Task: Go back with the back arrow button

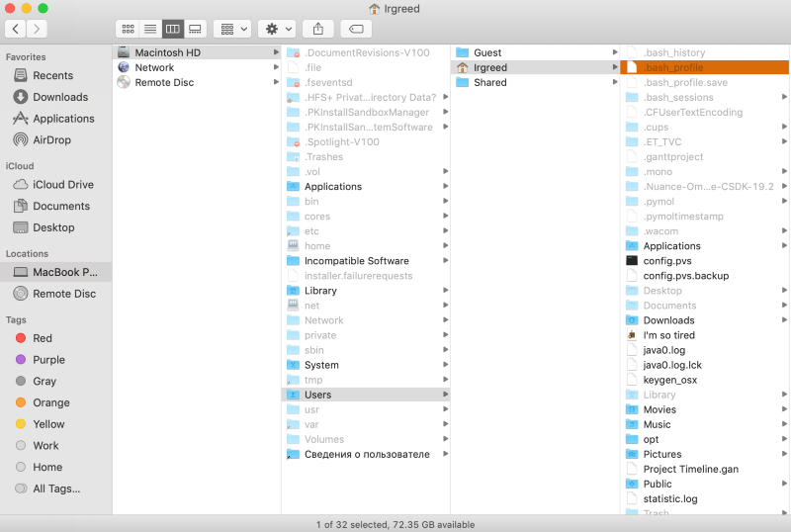Action: [16, 29]
